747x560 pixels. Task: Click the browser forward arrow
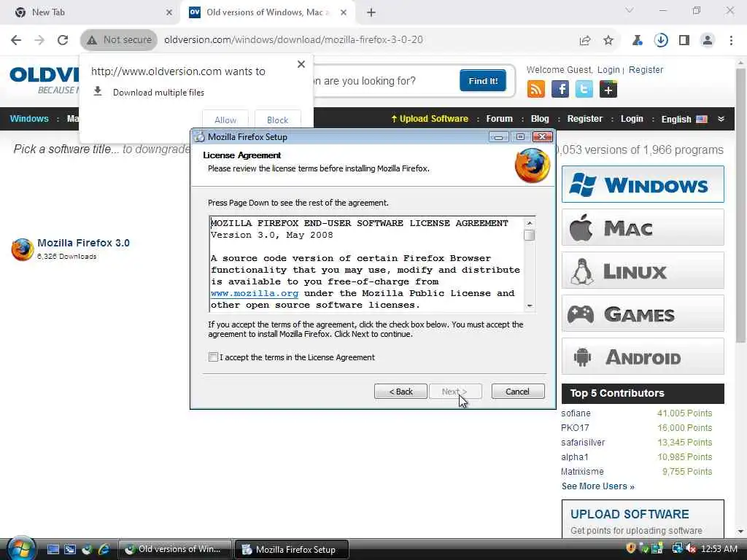pos(39,40)
